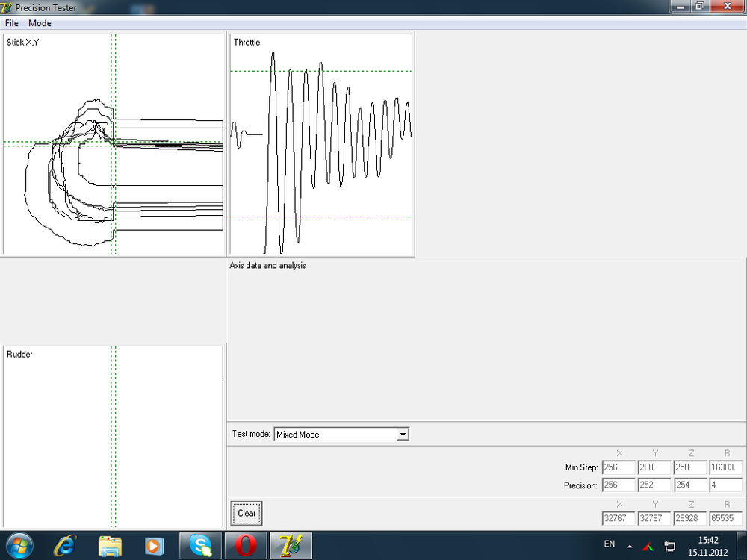Click the Precision Y field showing 252
The width and height of the screenshot is (747, 560).
coord(654,485)
